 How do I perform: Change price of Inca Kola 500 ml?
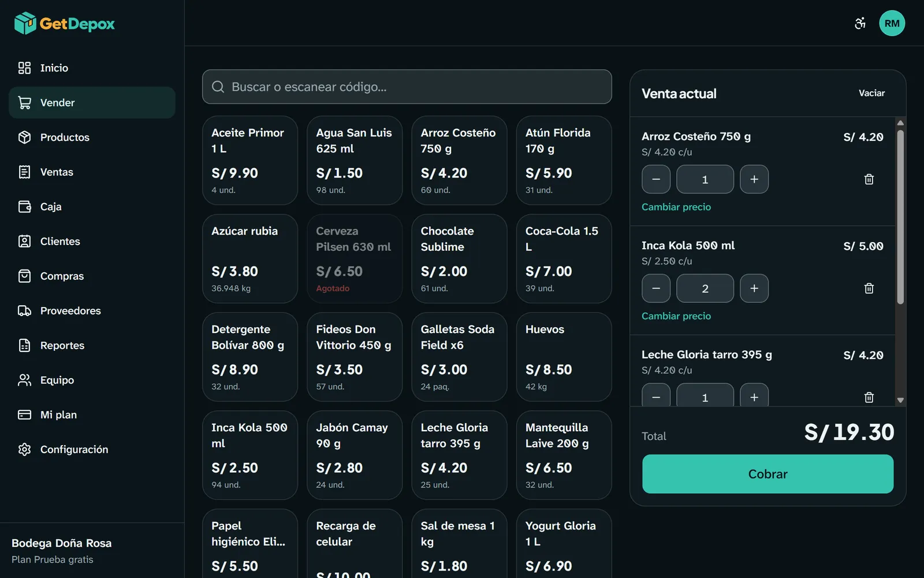[676, 316]
